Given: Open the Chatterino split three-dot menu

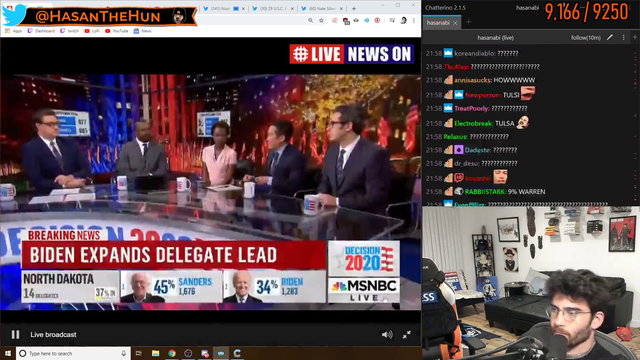Looking at the screenshot, I should (623, 38).
